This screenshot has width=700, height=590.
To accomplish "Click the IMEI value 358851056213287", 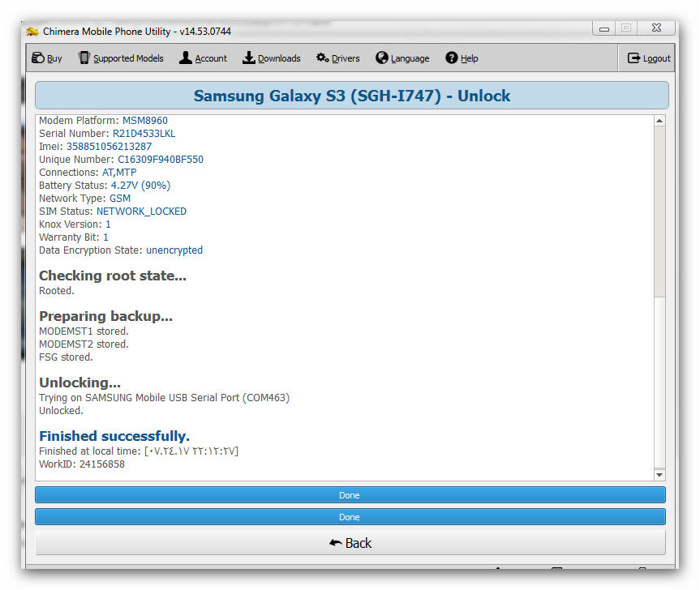I will (109, 146).
